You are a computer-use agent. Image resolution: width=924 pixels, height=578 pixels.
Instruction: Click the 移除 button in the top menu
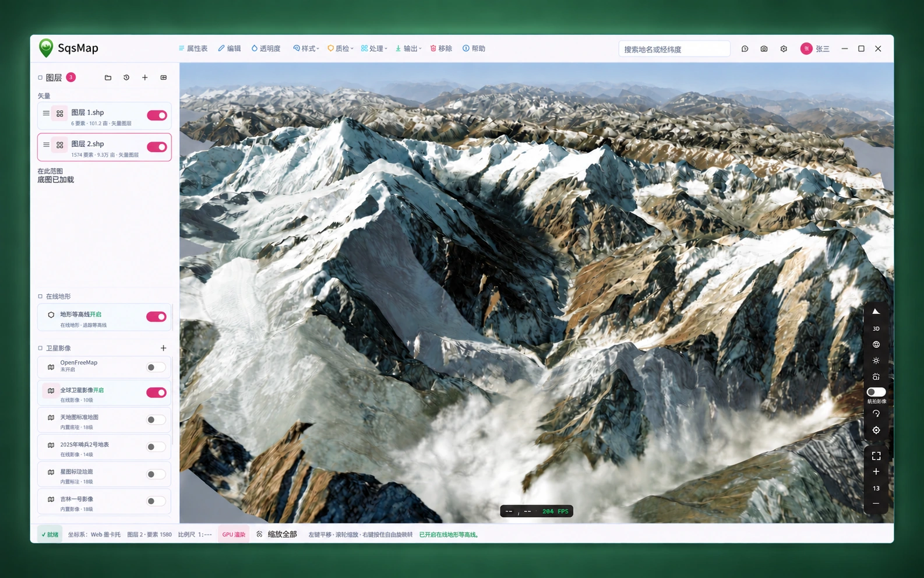(x=441, y=48)
